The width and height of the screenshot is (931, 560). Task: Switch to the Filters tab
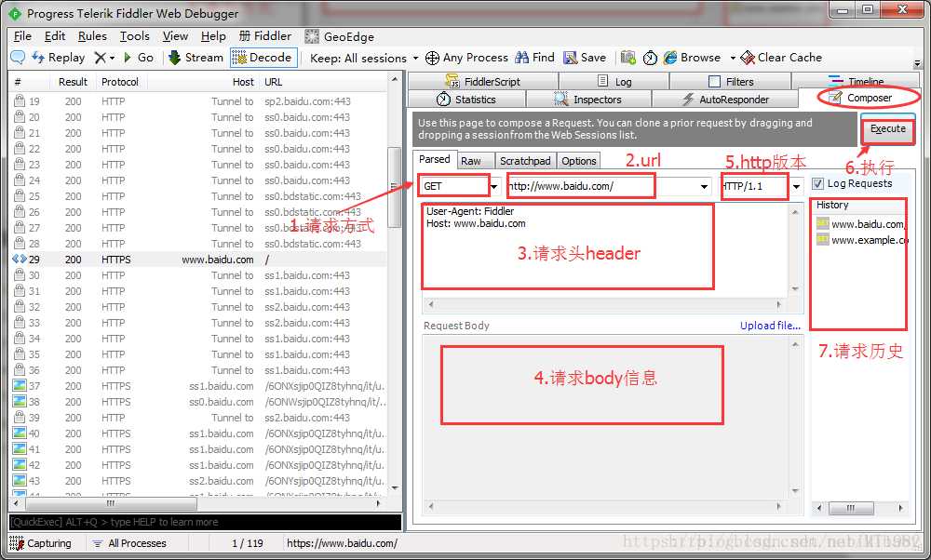pos(731,81)
